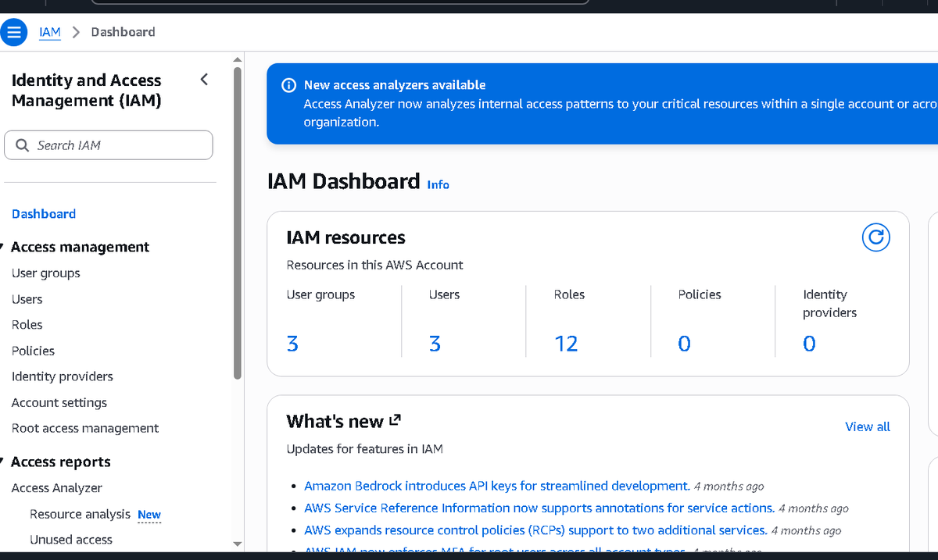This screenshot has width=938, height=560.
Task: Refresh IAM resources with the circular arrow icon
Action: [875, 237]
